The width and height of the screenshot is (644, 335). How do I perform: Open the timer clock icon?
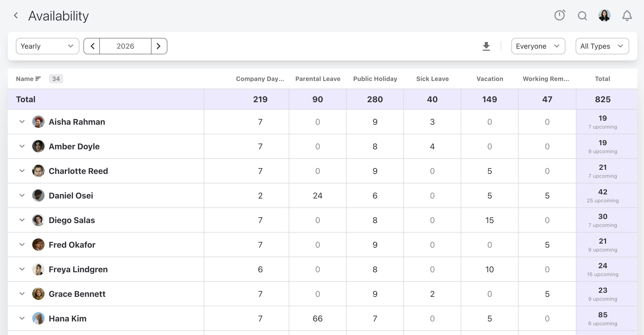coord(560,15)
